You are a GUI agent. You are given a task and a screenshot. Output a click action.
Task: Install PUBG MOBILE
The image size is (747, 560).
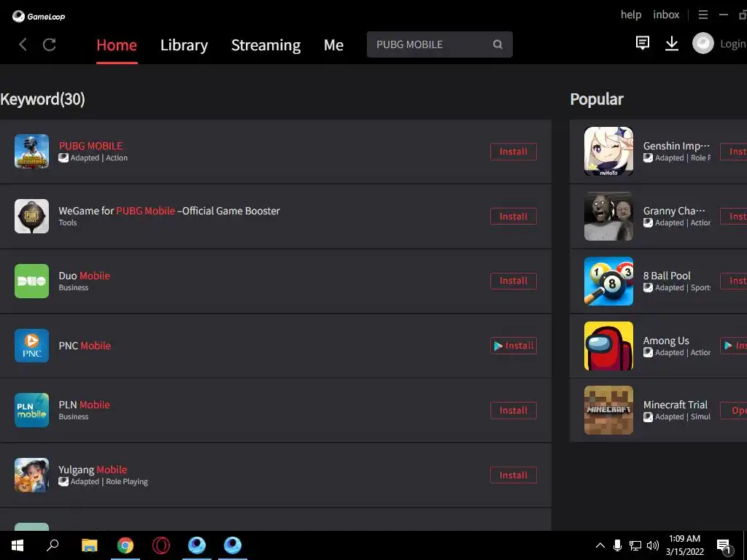(x=514, y=152)
